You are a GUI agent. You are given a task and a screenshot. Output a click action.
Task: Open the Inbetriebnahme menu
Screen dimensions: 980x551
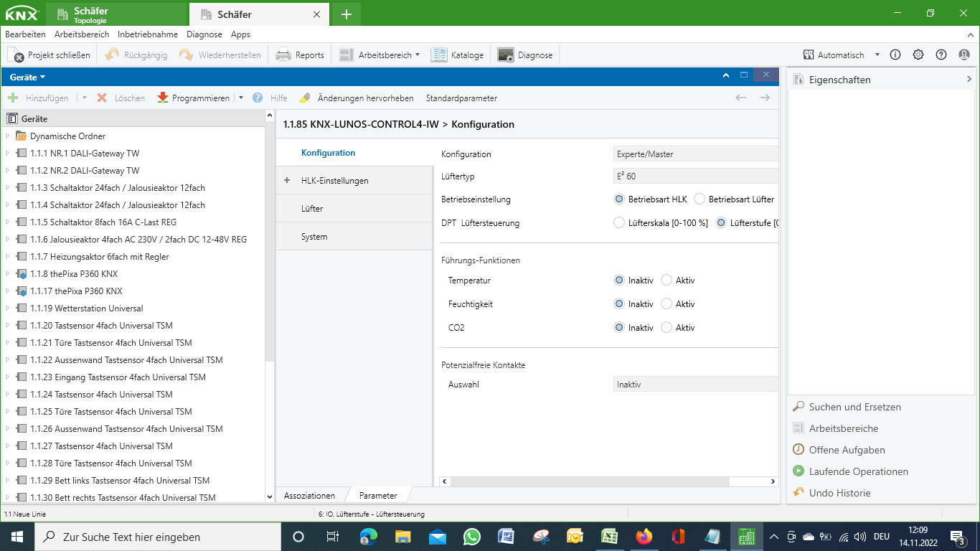click(147, 34)
